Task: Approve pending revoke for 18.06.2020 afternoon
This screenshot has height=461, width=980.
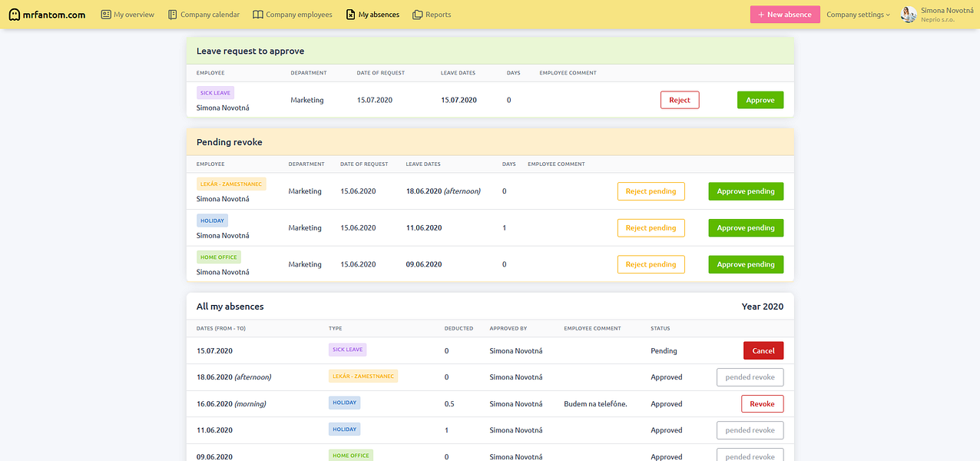Action: pos(746,191)
